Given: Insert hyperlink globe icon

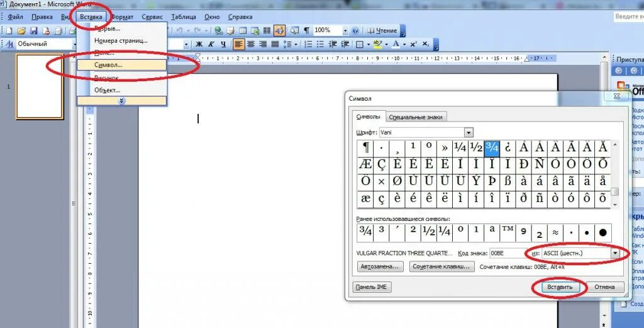Looking at the screenshot, I should [x=218, y=30].
